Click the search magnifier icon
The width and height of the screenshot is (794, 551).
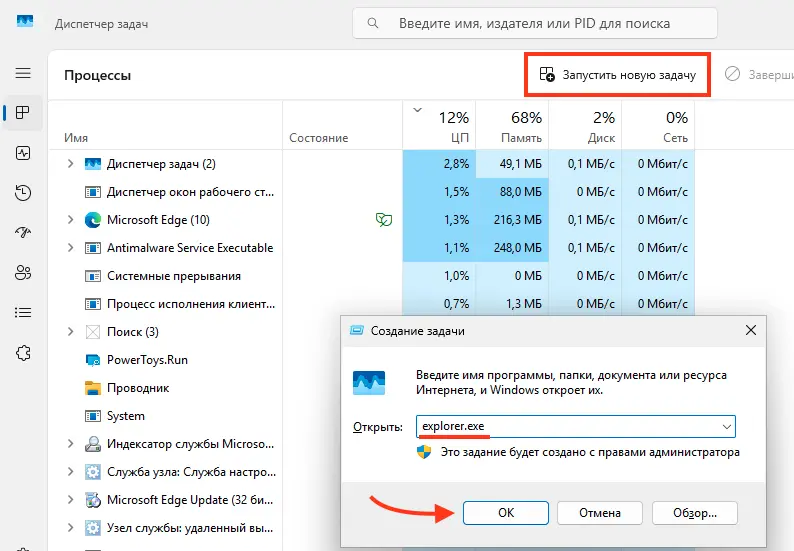373,23
